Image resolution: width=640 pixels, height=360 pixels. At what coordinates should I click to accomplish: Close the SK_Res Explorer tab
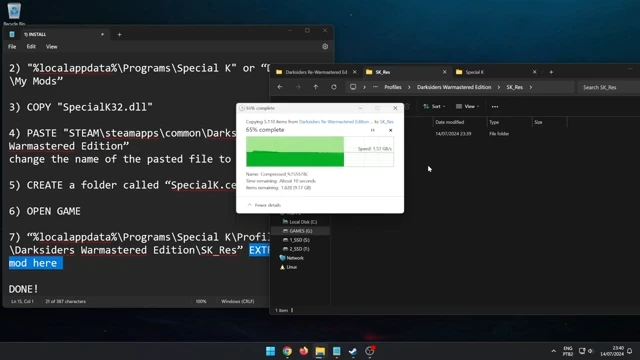coord(444,72)
